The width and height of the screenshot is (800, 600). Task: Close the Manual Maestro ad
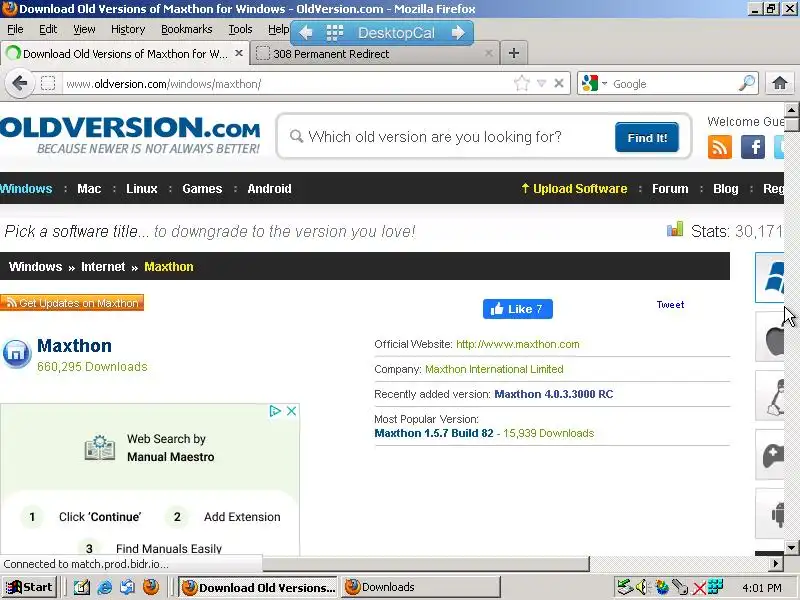pos(291,411)
